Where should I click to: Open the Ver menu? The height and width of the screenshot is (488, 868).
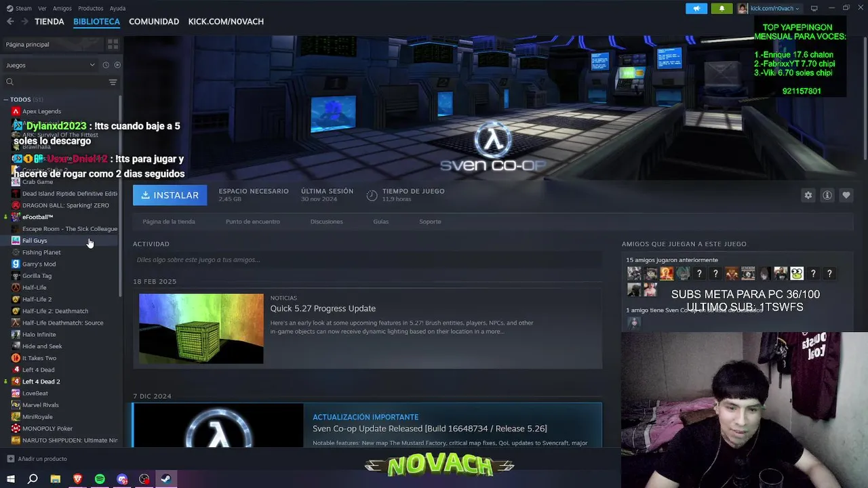pyautogui.click(x=42, y=8)
